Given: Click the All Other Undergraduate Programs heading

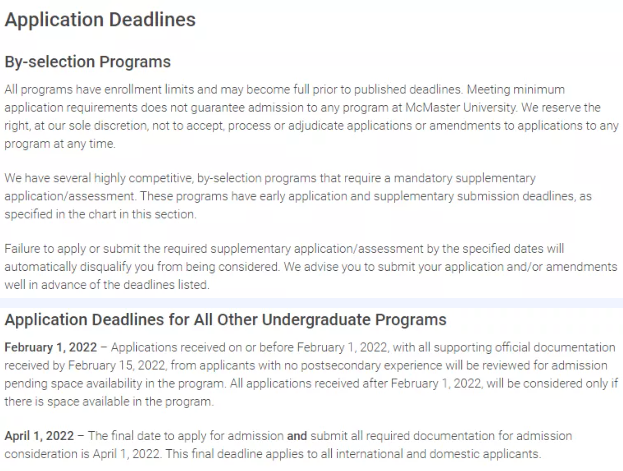Looking at the screenshot, I should point(226,320).
